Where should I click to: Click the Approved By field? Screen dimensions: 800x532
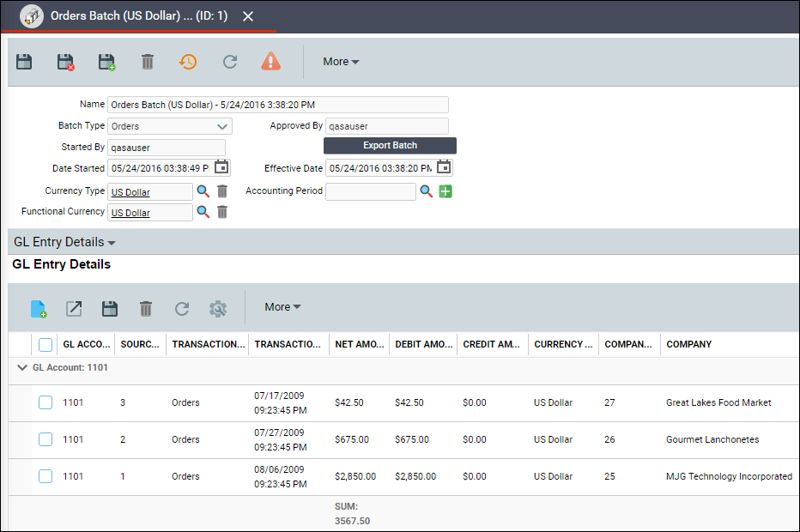[387, 126]
